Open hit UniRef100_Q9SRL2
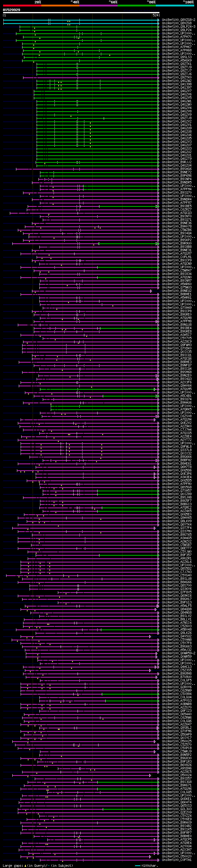This screenshot has width=197, height=868. [177, 728]
